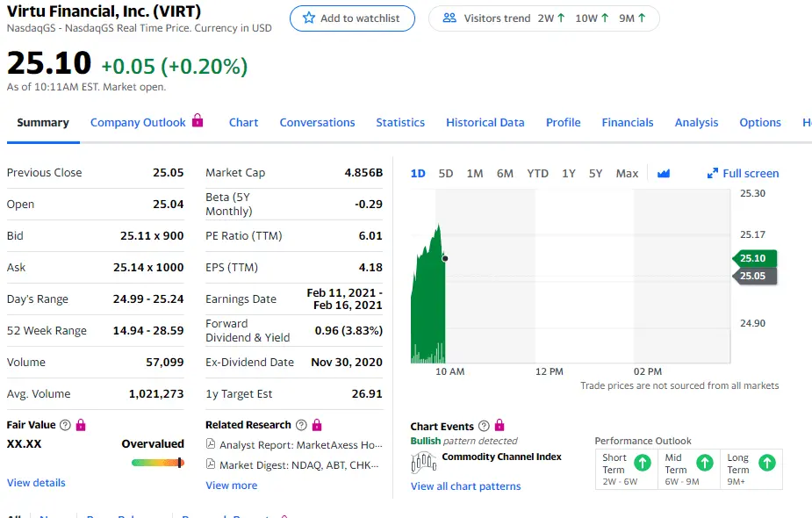Click the Short Term up-arrow indicator
This screenshot has height=518, width=812.
[643, 463]
